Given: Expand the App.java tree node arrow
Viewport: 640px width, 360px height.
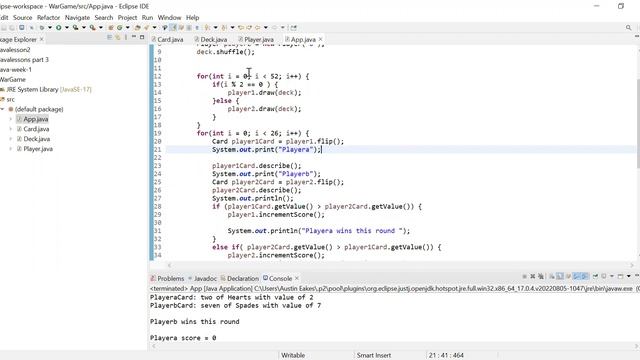Looking at the screenshot, I should tap(11, 119).
